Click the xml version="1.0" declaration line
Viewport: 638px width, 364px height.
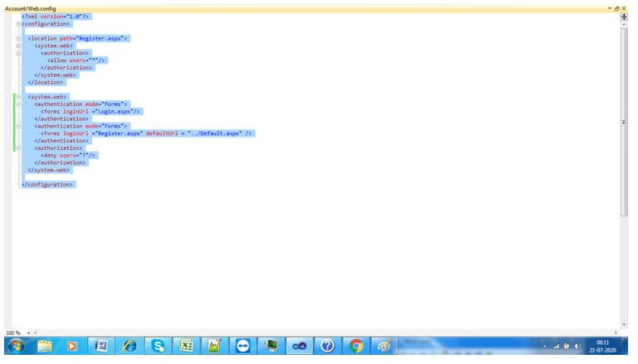coord(56,17)
